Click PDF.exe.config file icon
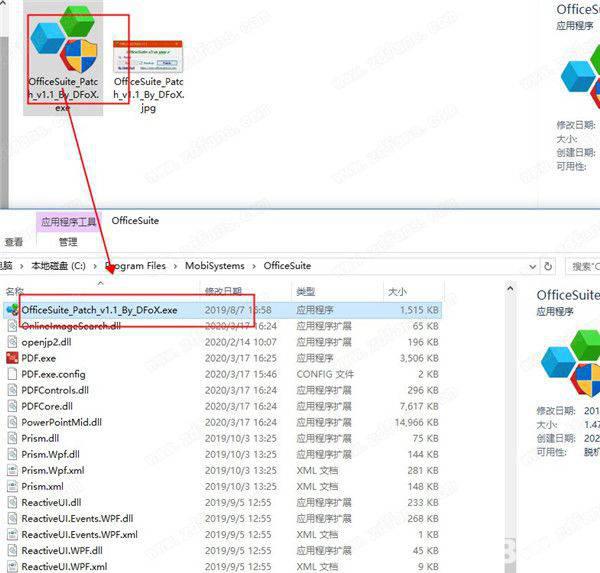The image size is (600, 573). [12, 374]
